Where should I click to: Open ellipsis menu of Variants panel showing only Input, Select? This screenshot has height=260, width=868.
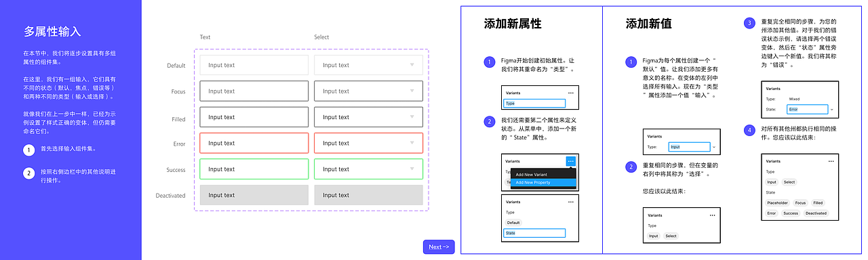click(712, 215)
